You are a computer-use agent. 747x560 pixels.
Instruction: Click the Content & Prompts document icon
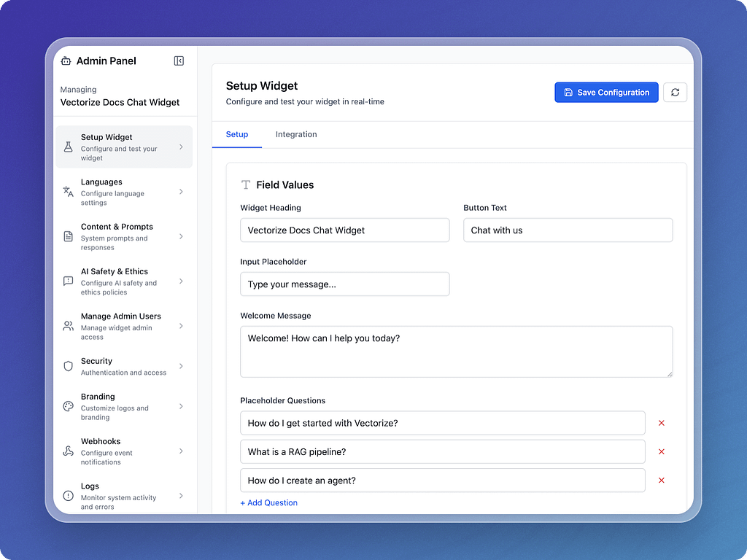[68, 237]
